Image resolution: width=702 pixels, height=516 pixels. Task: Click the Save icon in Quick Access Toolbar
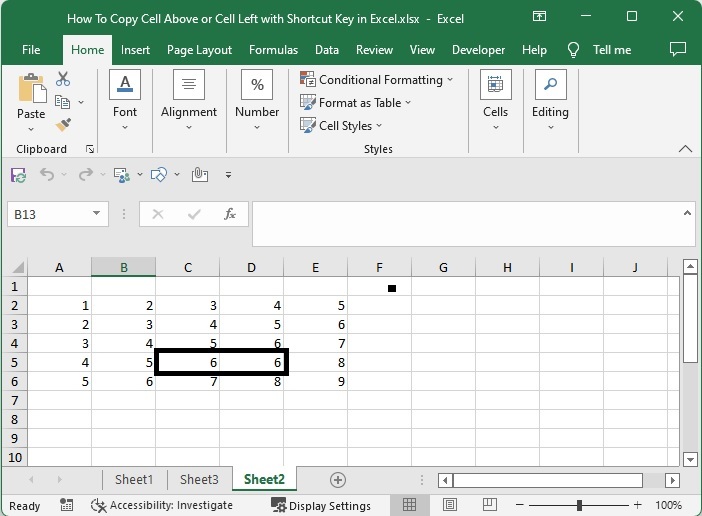[x=18, y=175]
